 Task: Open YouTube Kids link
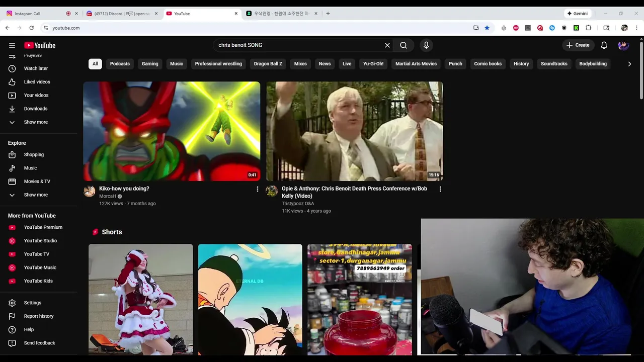click(x=39, y=281)
